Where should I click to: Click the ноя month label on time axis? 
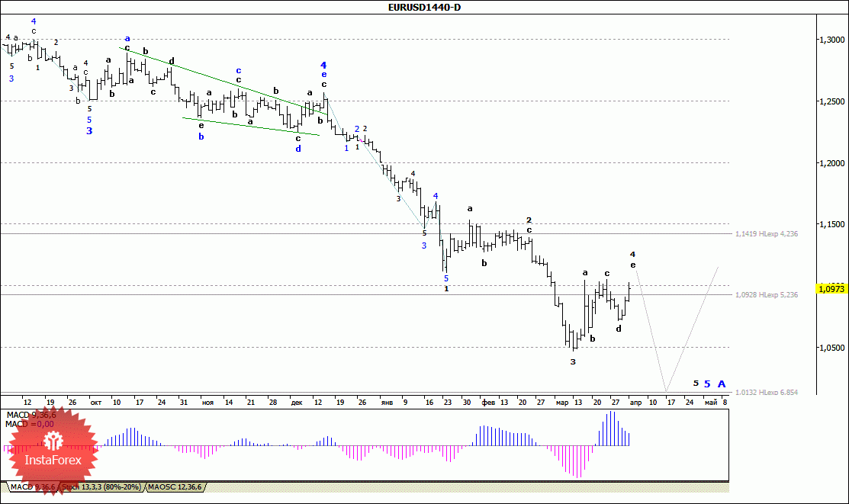coord(207,403)
